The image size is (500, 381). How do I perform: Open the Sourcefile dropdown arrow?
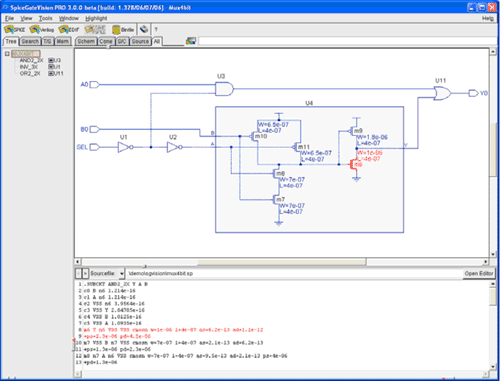(121, 274)
